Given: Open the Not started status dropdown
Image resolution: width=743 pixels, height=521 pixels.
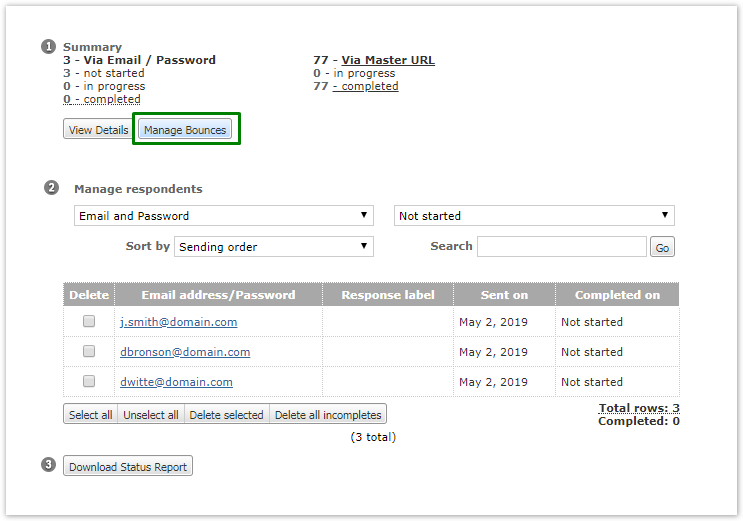Looking at the screenshot, I should point(533,216).
